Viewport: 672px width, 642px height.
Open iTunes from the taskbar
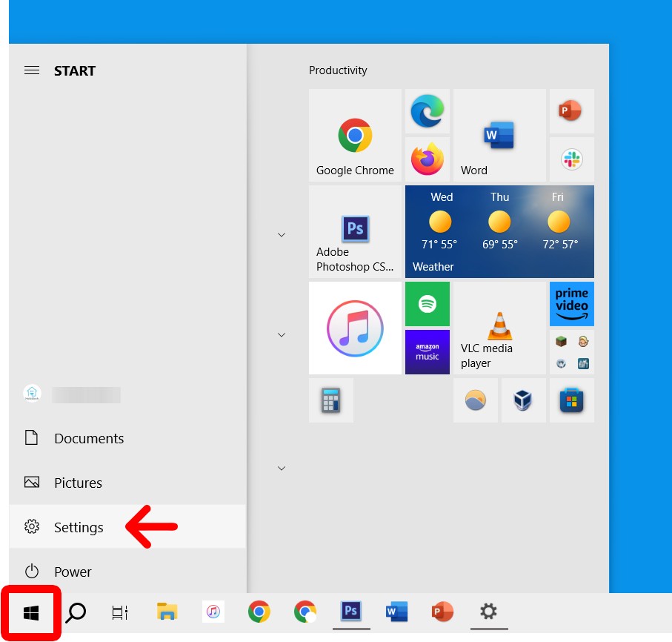[213, 612]
